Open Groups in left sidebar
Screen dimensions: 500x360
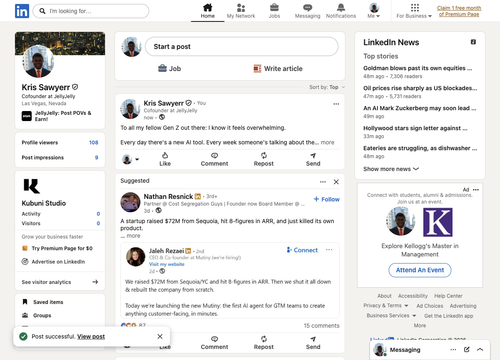37,315
